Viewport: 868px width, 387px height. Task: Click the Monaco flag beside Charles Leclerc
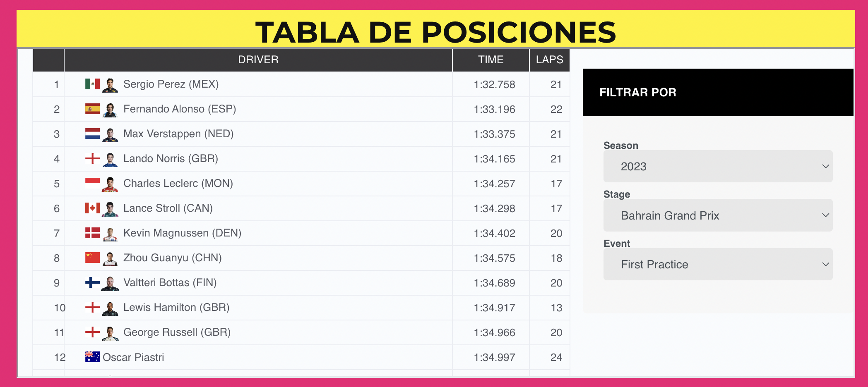[x=92, y=183]
